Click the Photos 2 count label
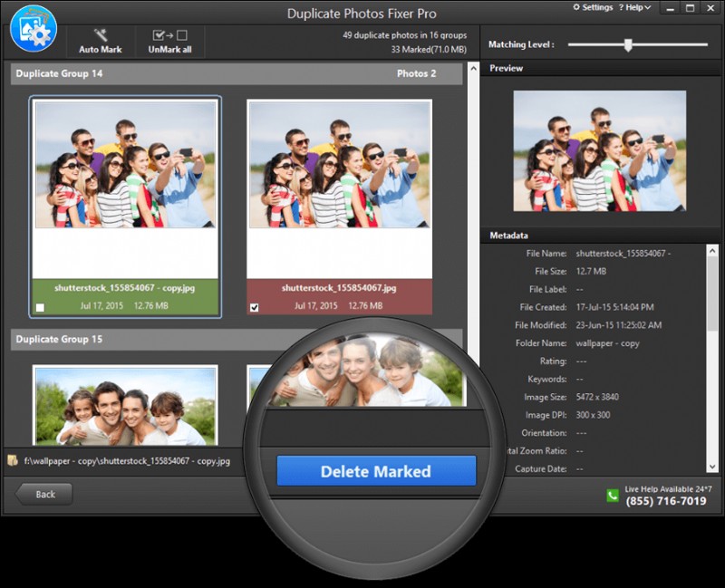The height and width of the screenshot is (588, 725). click(416, 73)
